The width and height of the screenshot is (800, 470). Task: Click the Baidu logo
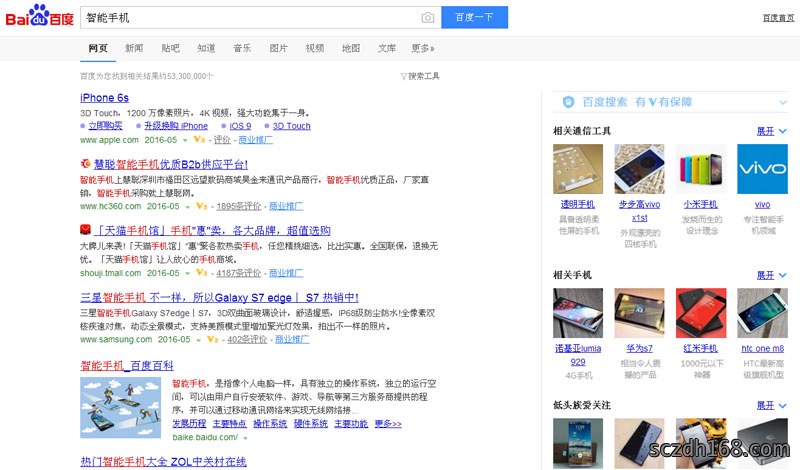(x=39, y=16)
